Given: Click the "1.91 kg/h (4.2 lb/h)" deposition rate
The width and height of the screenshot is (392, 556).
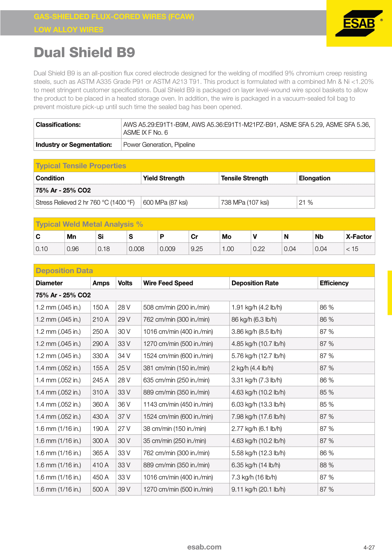Looking at the screenshot, I should pyautogui.click(x=257, y=307).
